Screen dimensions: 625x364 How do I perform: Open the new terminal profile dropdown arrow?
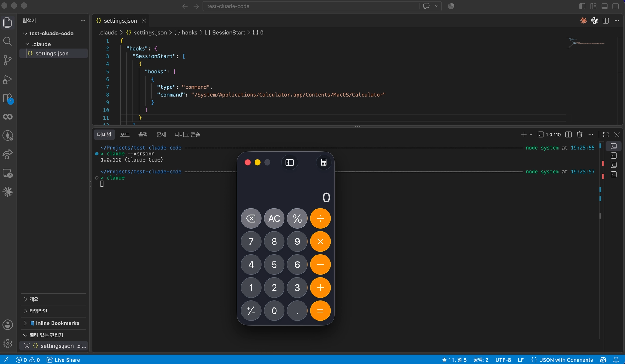(531, 134)
